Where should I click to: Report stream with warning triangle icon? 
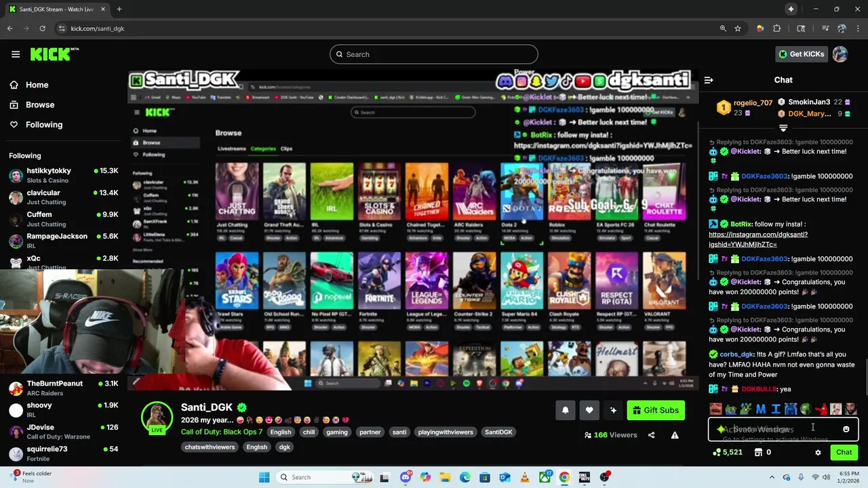[675, 435]
